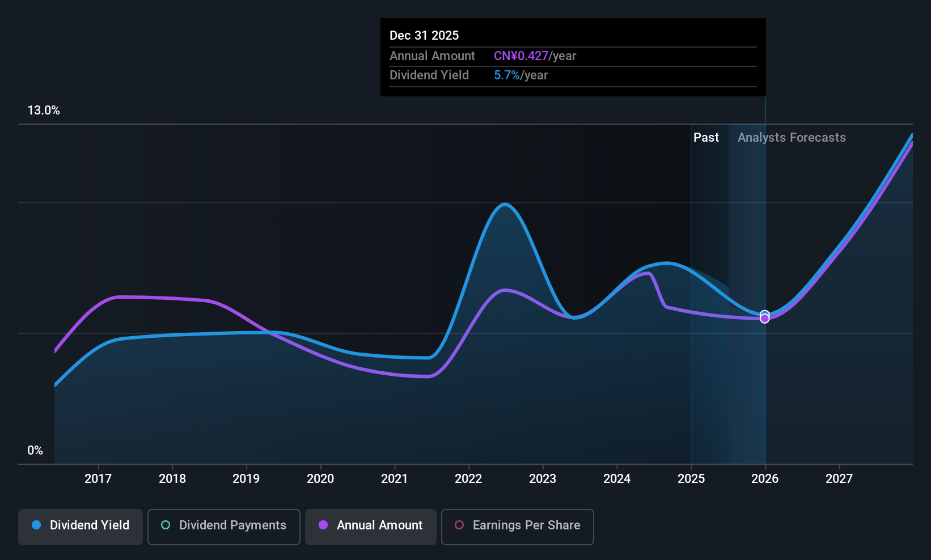The height and width of the screenshot is (560, 931).
Task: Click the Dec 31 2025 tooltip date
Action: pyautogui.click(x=424, y=36)
